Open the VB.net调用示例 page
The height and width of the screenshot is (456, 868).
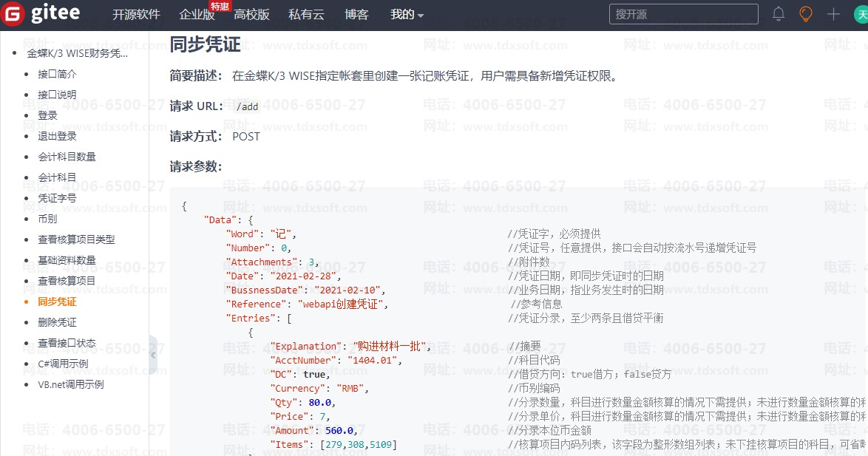[x=71, y=384]
